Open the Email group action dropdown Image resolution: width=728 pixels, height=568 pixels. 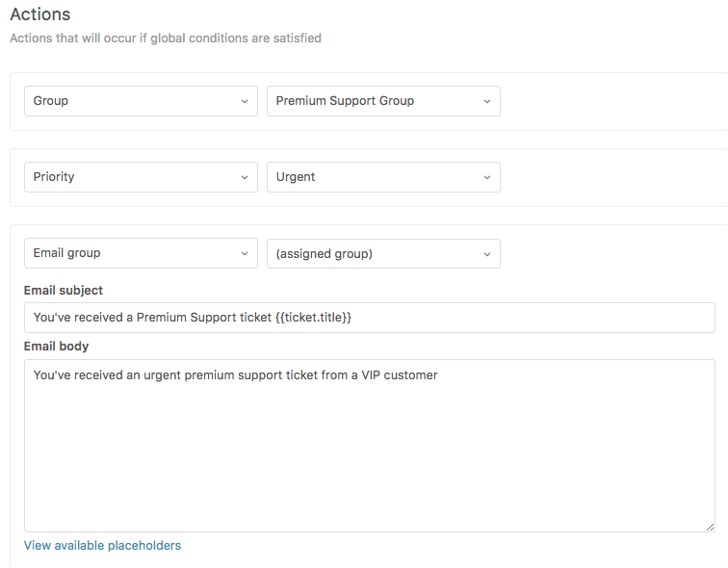pos(140,253)
